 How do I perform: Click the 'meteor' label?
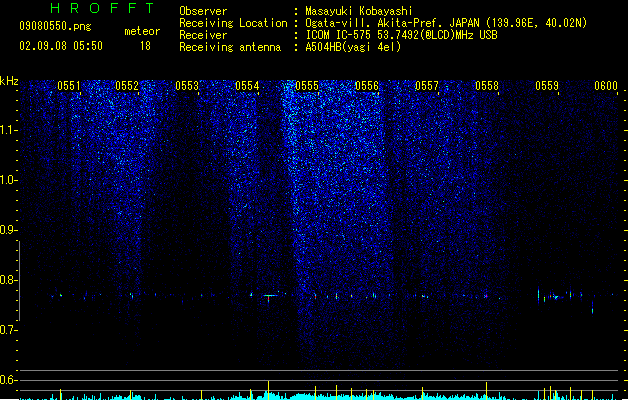(x=142, y=31)
